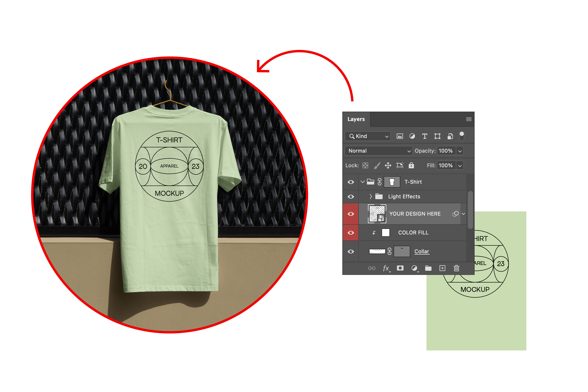Open the Kind filter type dropdown

pos(367,136)
